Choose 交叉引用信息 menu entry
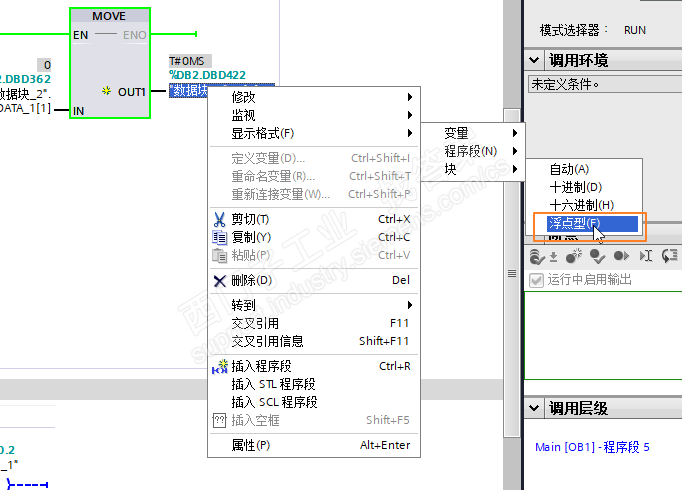Image resolution: width=682 pixels, height=490 pixels. tap(314, 341)
